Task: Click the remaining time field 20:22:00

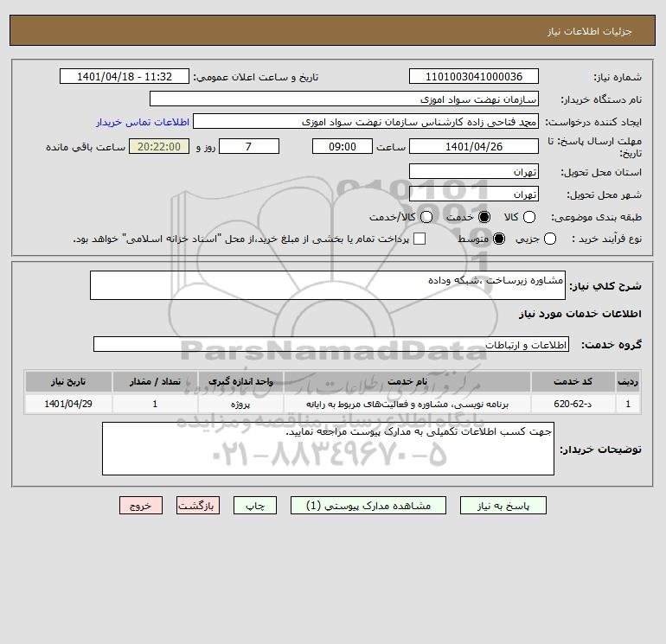Action: click(x=159, y=146)
